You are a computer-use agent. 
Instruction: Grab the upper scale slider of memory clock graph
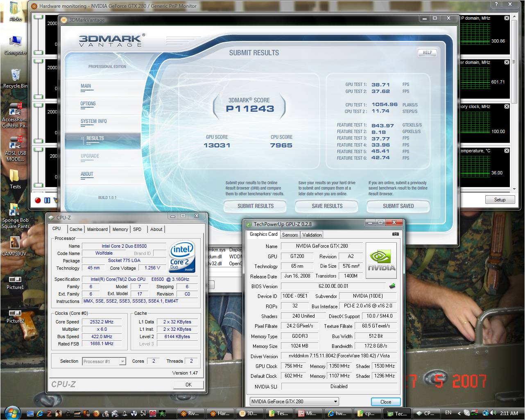click(x=38, y=106)
